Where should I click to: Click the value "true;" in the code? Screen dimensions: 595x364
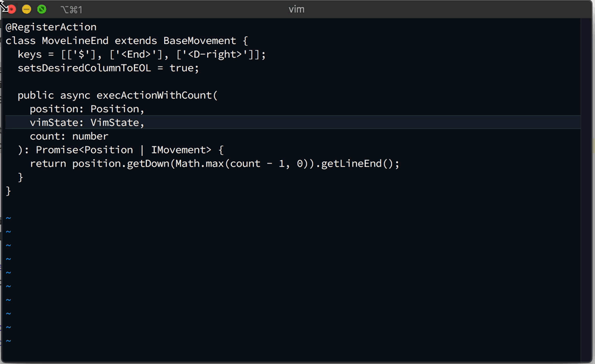(184, 68)
